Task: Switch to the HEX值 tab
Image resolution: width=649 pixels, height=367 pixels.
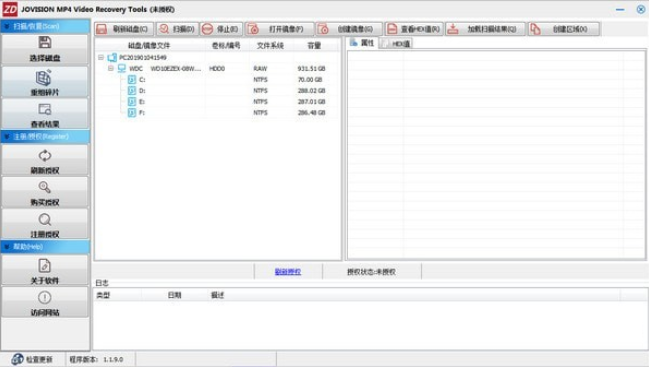Action: [396, 43]
